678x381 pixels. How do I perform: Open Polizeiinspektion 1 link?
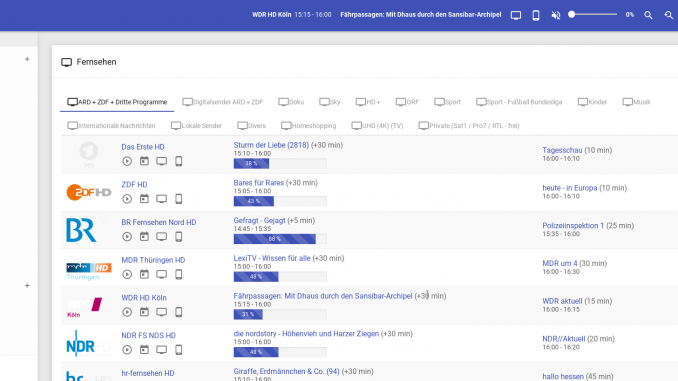(573, 225)
